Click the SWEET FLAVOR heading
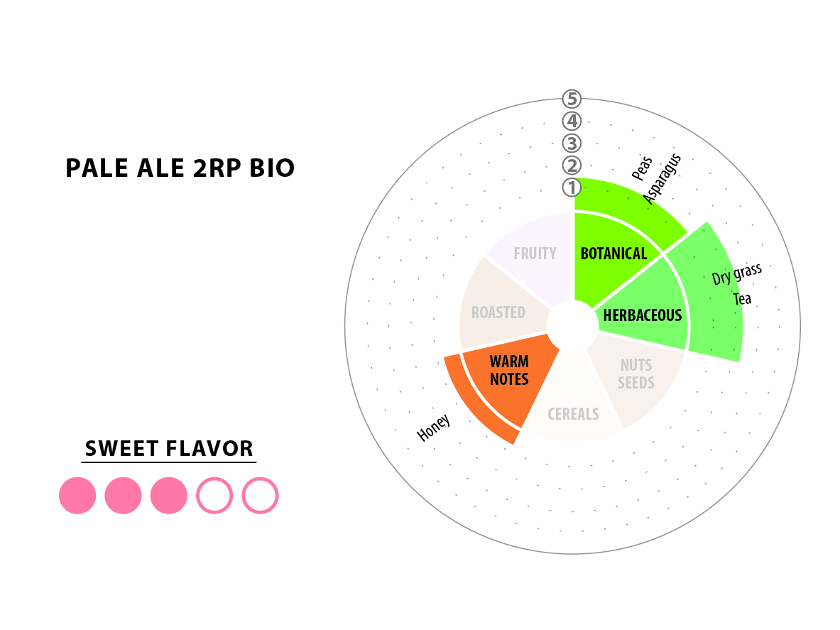 pyautogui.click(x=169, y=449)
